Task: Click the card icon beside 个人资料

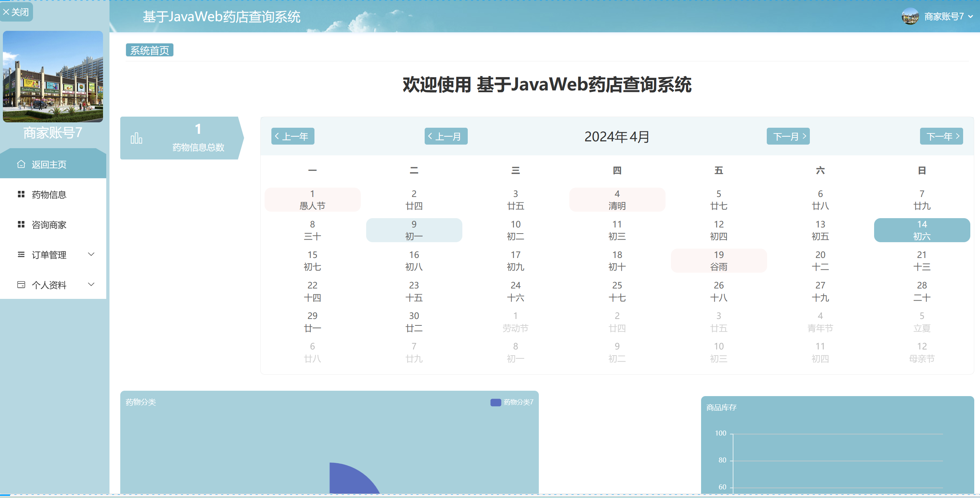Action: [21, 285]
